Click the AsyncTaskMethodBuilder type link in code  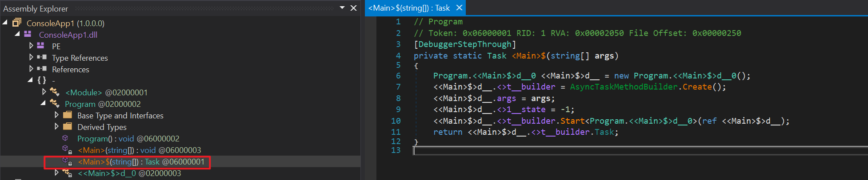pos(624,87)
